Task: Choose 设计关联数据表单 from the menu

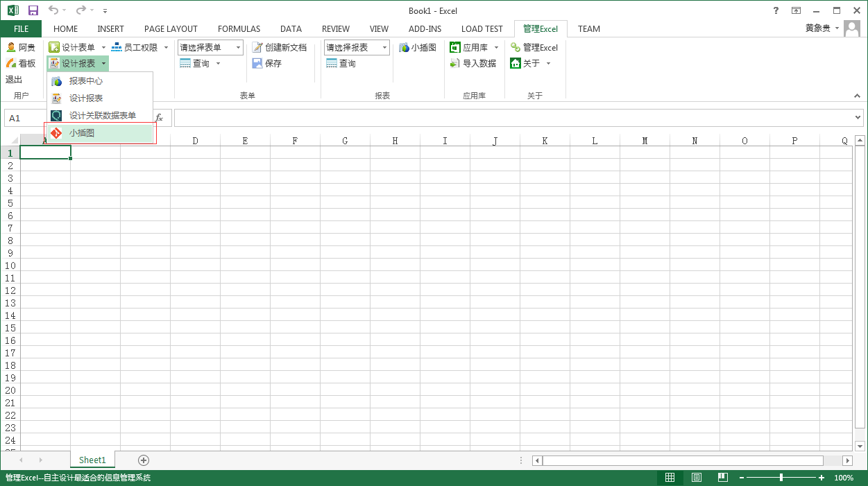Action: point(101,116)
